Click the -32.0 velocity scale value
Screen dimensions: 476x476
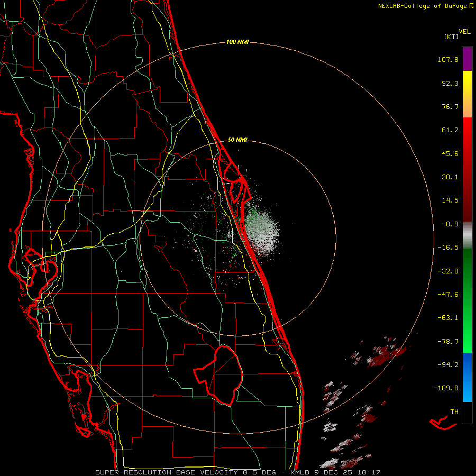448,271
